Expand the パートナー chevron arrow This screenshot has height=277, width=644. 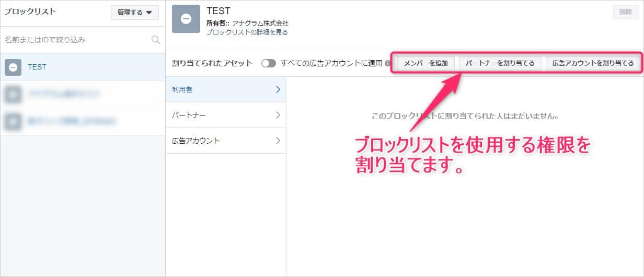coord(278,115)
